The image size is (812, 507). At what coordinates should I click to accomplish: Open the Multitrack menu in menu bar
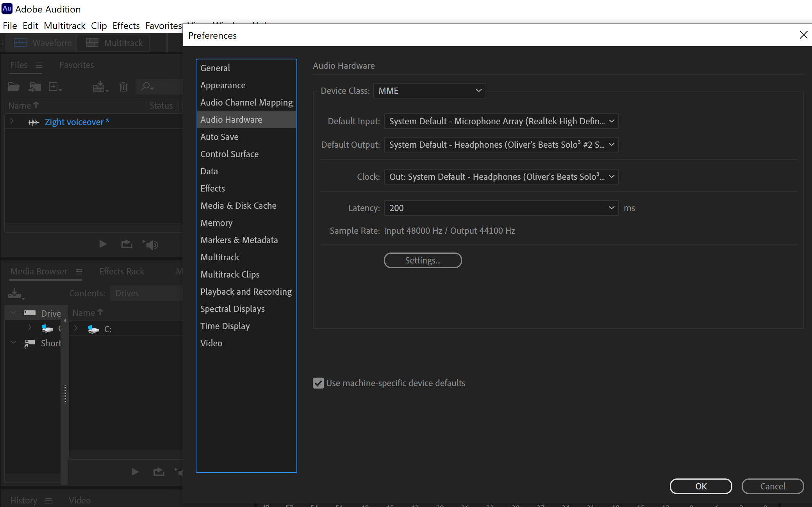tap(64, 26)
